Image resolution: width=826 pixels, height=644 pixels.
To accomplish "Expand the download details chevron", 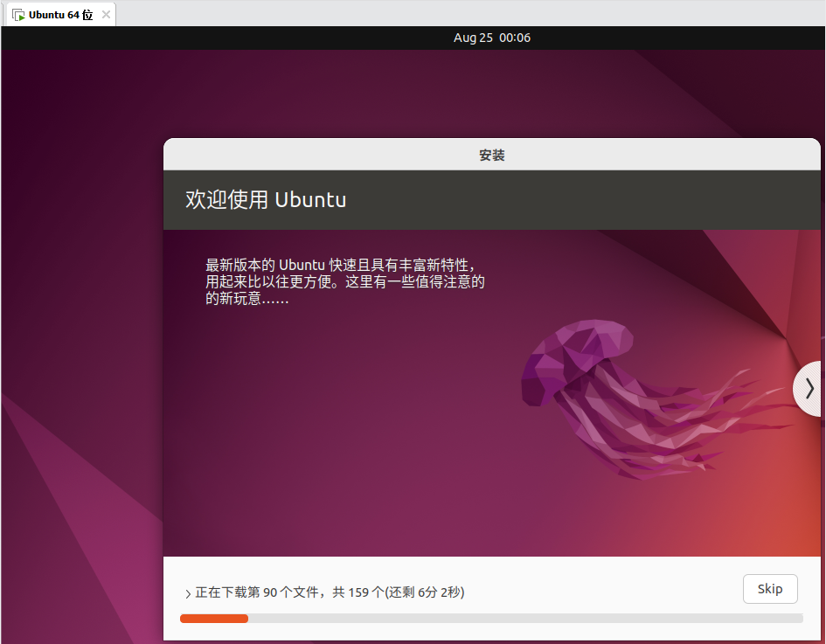I will (x=188, y=593).
